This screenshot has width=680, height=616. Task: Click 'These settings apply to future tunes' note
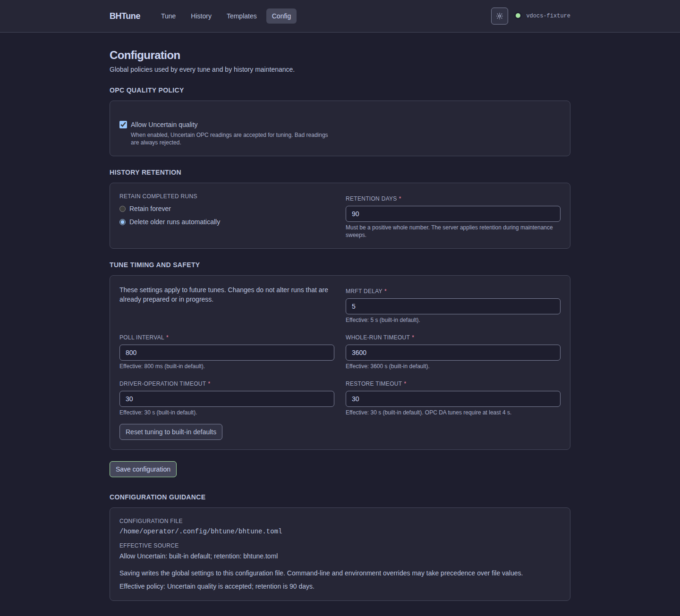tap(224, 295)
